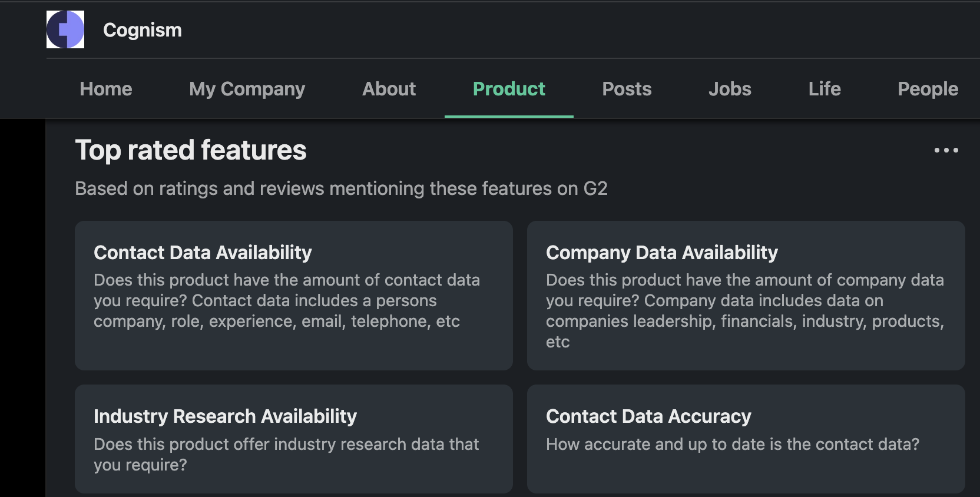Click the Cognism logo icon
Viewport: 980px width, 497px height.
(x=65, y=29)
